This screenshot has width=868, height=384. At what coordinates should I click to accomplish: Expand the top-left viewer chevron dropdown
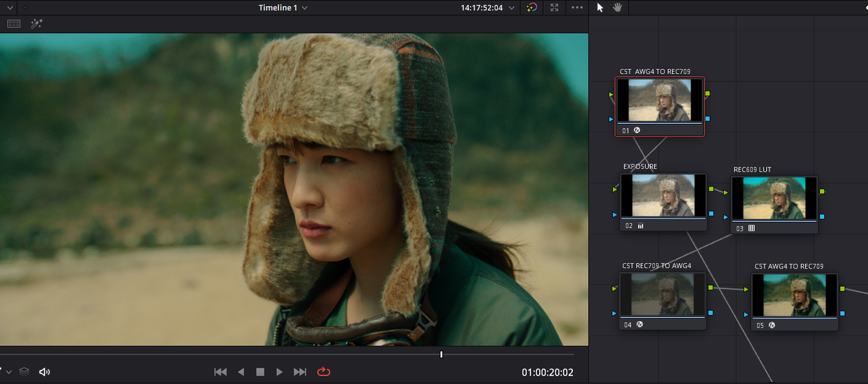point(10,8)
